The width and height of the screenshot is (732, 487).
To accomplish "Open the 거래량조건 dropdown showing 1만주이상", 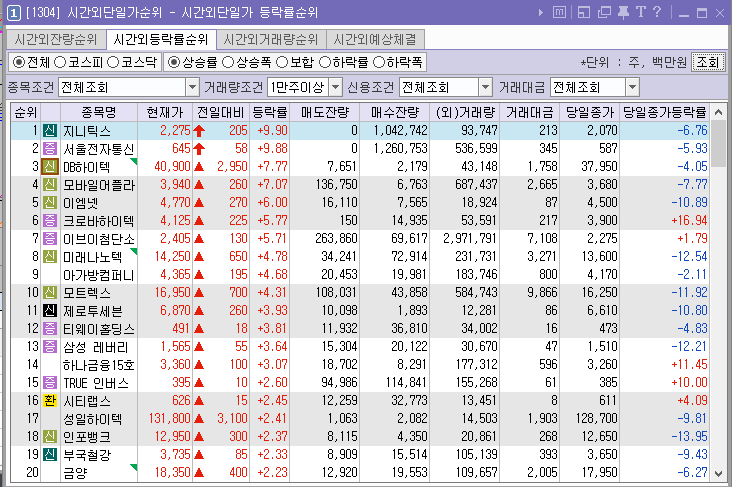I will pyautogui.click(x=335, y=87).
